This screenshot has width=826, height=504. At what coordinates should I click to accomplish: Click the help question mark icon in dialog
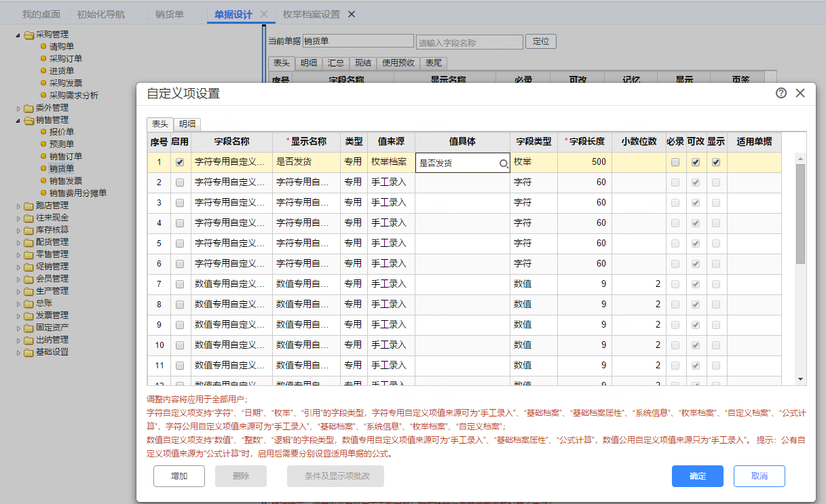(781, 93)
